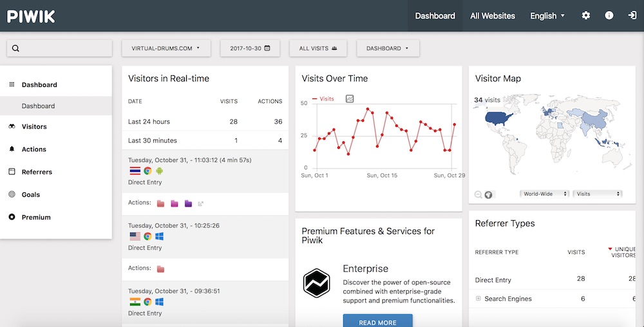The image size is (644, 327).
Task: Click the binoculars icon beside Visitors
Action: point(12,126)
